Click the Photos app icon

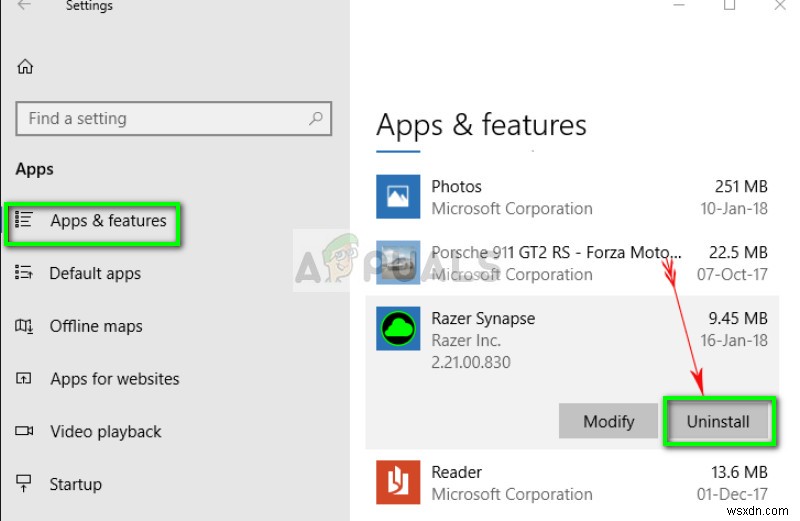point(398,196)
